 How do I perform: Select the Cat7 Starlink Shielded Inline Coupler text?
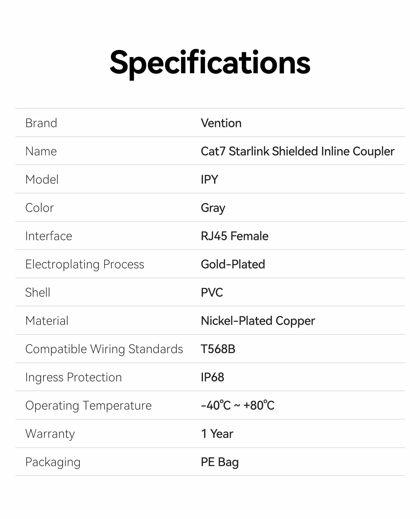coord(298,152)
